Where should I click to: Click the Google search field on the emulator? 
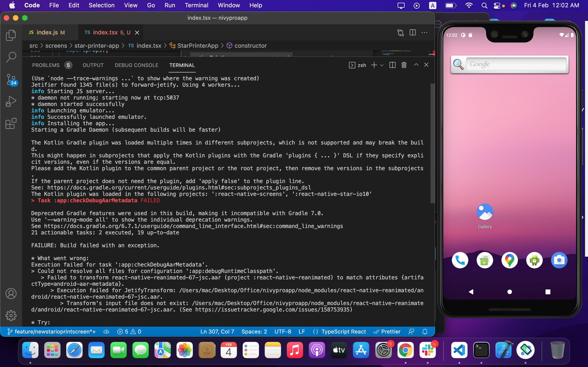[x=516, y=64]
